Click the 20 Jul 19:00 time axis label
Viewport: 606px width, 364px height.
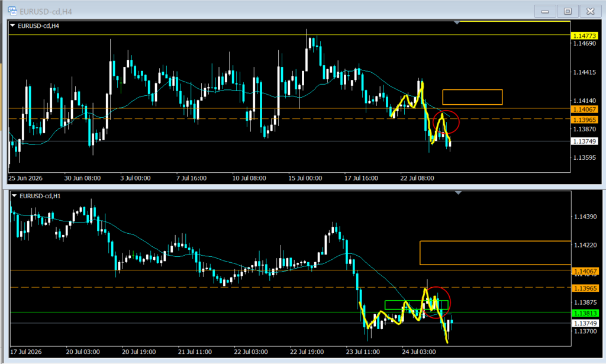point(138,352)
